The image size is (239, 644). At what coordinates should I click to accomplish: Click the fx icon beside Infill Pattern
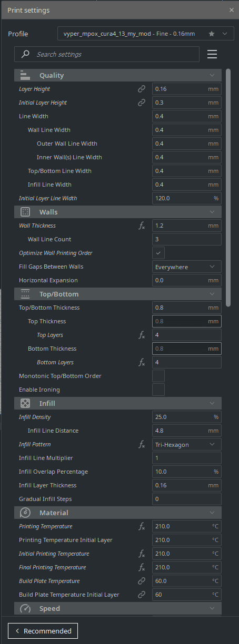[x=141, y=444]
